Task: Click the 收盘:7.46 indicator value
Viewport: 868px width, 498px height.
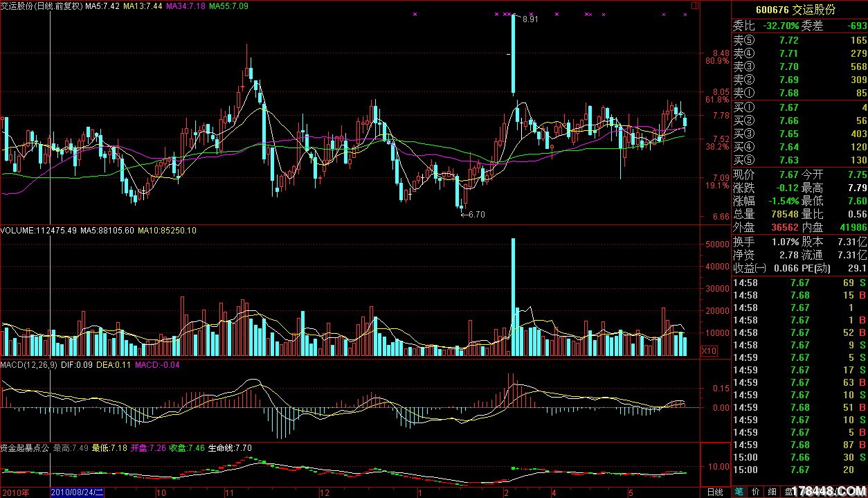Action: (188, 448)
